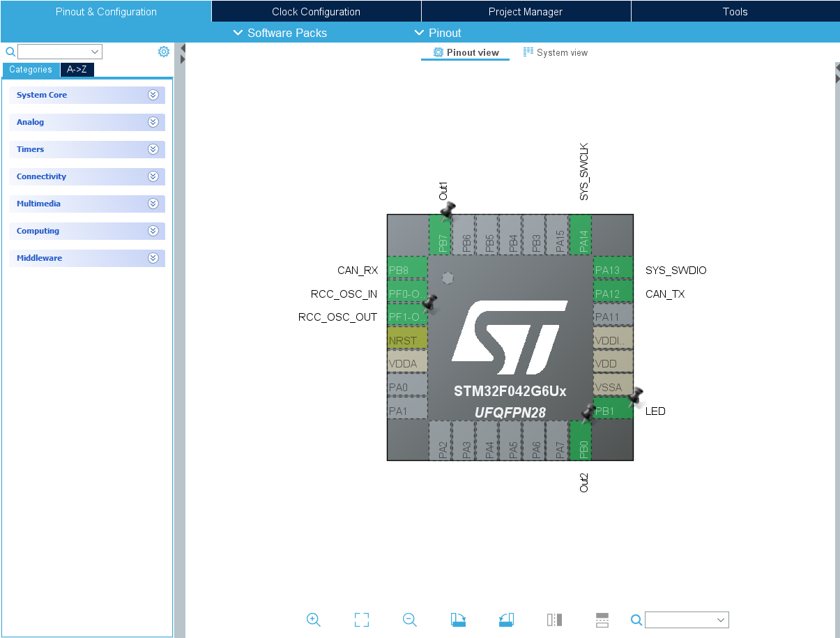
Task: Click the vertical split view icon
Action: coord(554,620)
